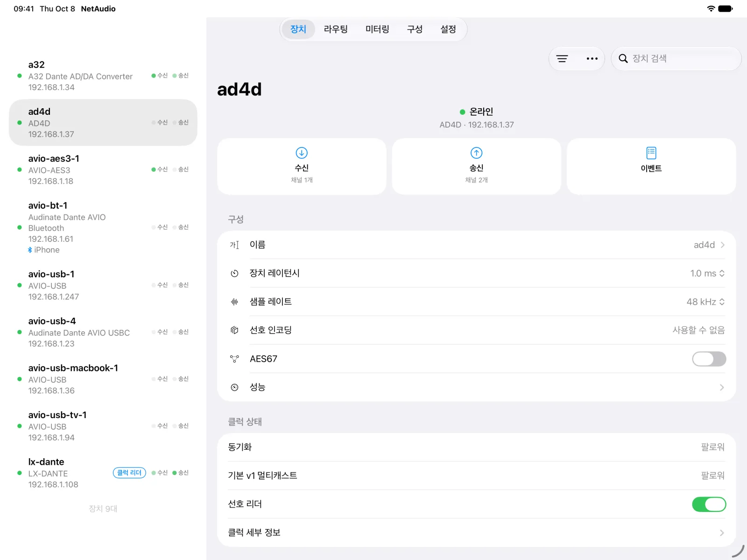Select the avio-usb-1 device
This screenshot has width=747, height=560.
(x=103, y=285)
